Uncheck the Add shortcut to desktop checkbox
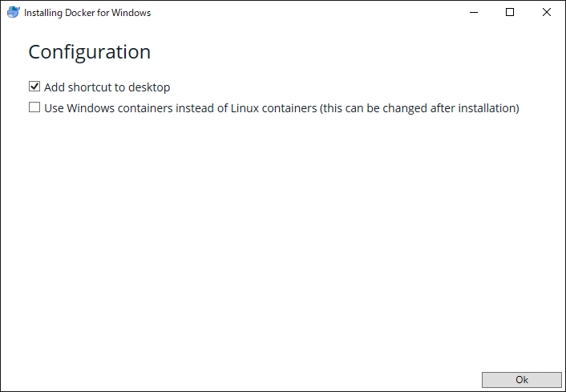The height and width of the screenshot is (392, 566). click(x=34, y=87)
